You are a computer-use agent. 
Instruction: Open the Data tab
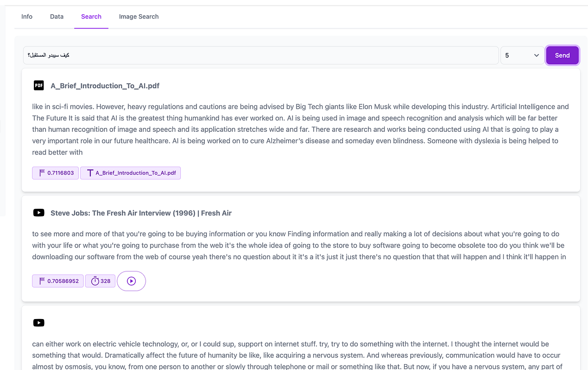pos(56,16)
